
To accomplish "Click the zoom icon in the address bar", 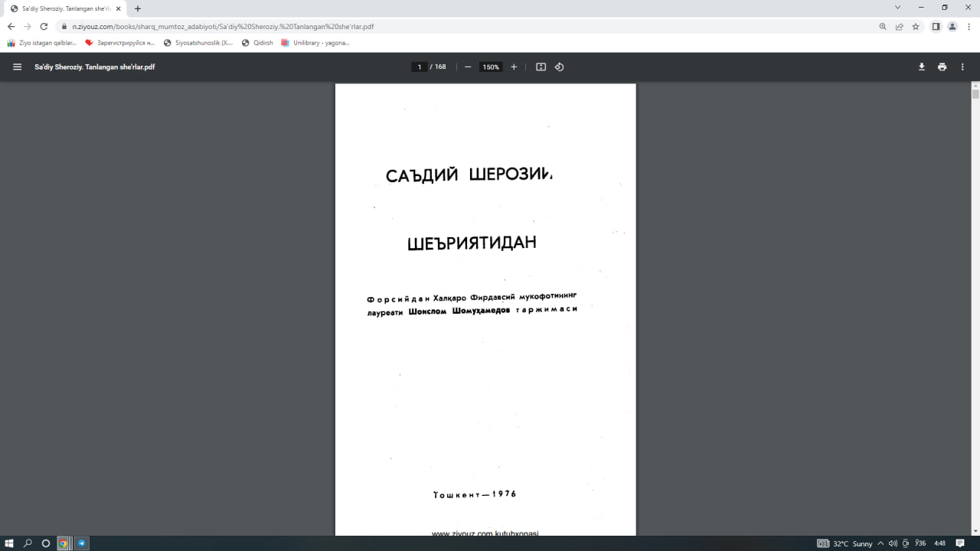I will [882, 25].
